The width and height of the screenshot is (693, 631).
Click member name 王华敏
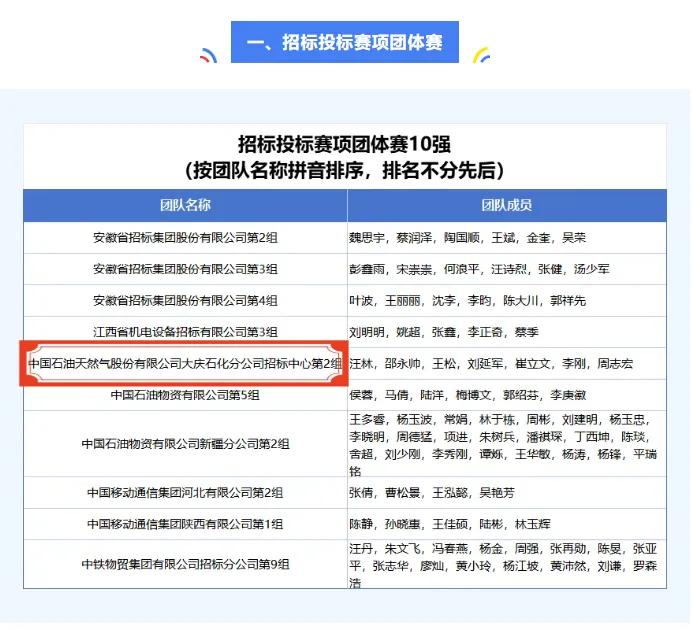tap(533, 454)
